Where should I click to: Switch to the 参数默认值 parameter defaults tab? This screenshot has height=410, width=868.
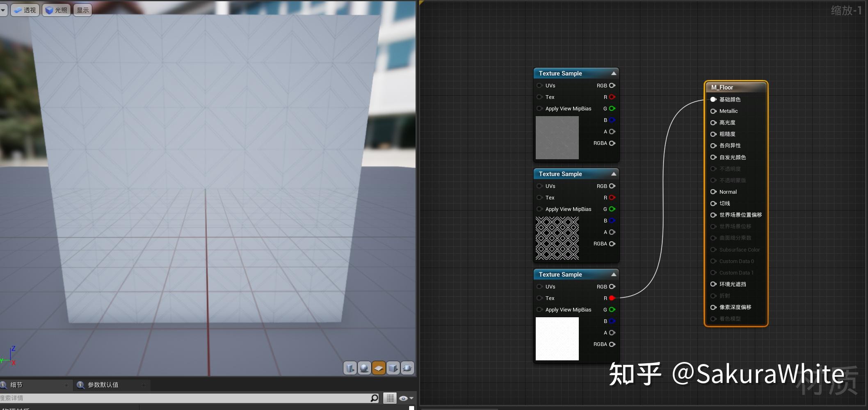[x=103, y=385]
